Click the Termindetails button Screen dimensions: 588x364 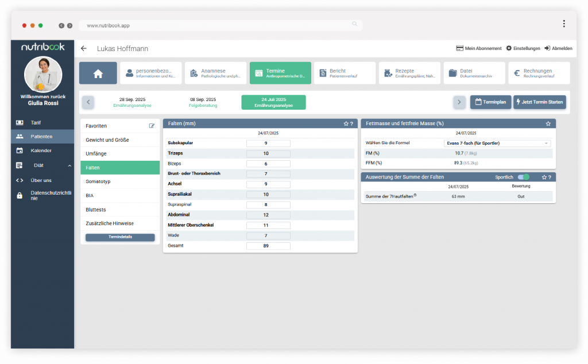[120, 237]
